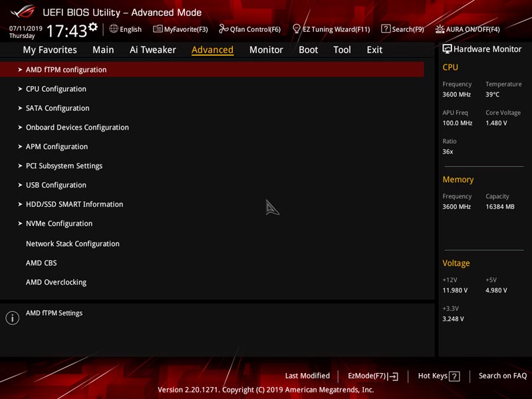The width and height of the screenshot is (532, 399).
Task: Expand Onboard Devices Configuration arrow
Action: pyautogui.click(x=20, y=127)
